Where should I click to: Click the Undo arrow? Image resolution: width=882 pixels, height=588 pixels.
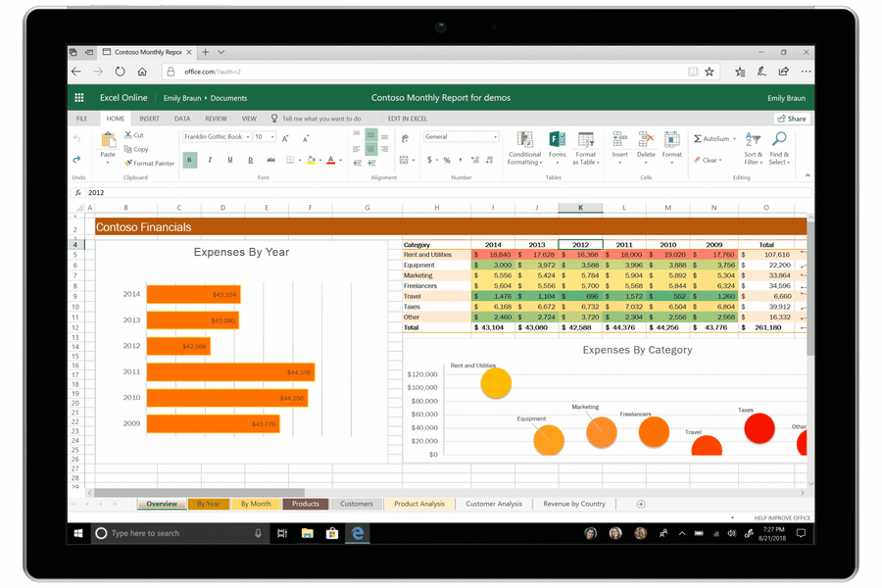(75, 137)
